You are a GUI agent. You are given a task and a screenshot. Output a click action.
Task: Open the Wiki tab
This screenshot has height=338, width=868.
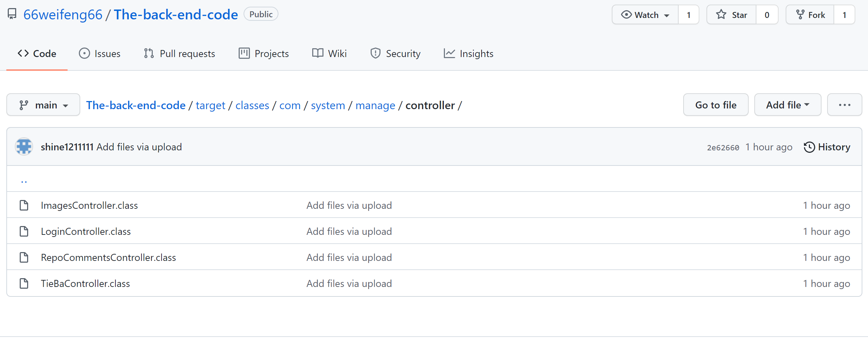point(329,54)
